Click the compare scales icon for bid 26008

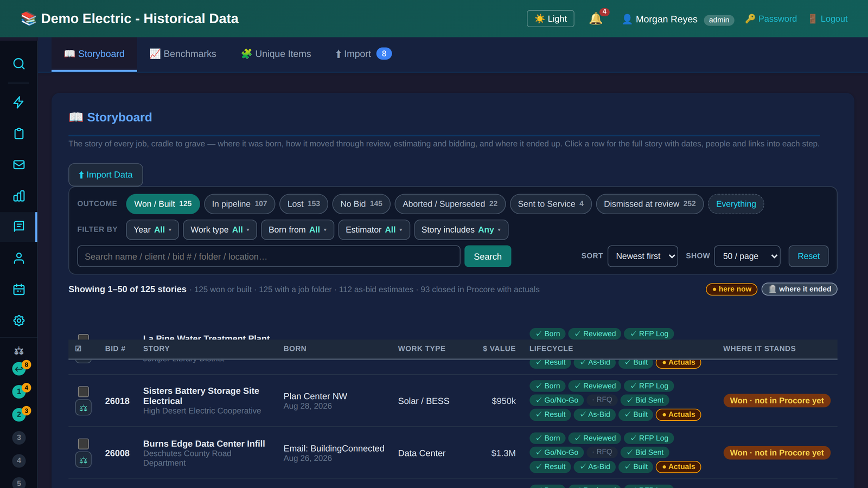point(84,460)
